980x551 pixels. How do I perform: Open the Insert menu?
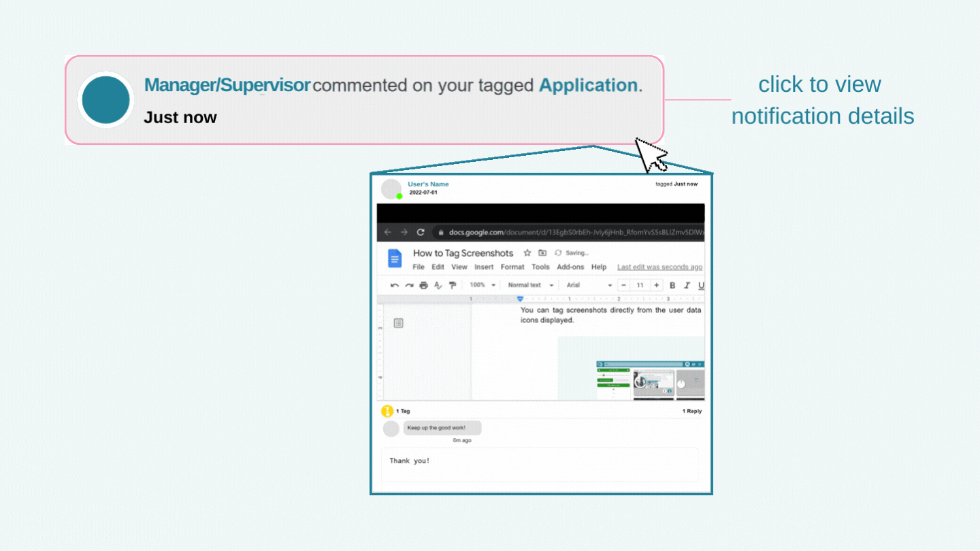click(484, 267)
